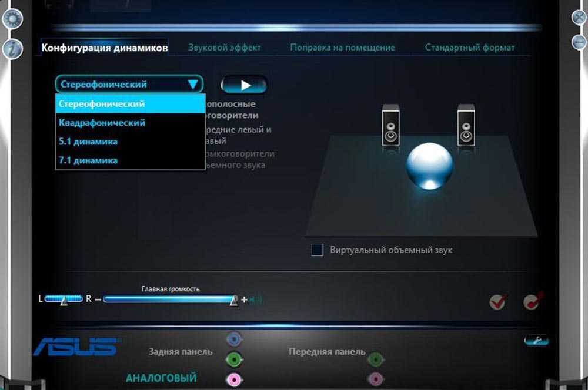Select 5.1 динамика option
This screenshot has height=390, width=588.
coord(88,142)
